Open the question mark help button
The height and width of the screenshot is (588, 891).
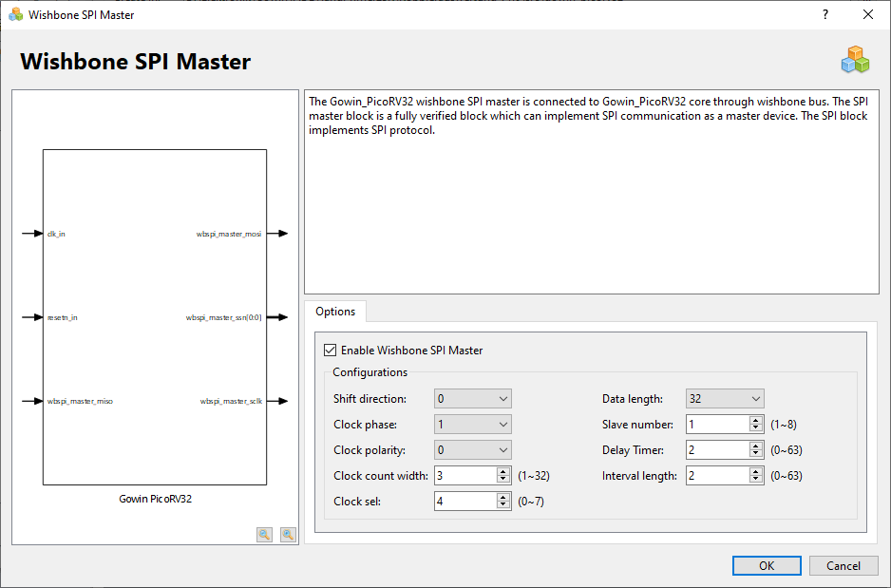pos(825,15)
